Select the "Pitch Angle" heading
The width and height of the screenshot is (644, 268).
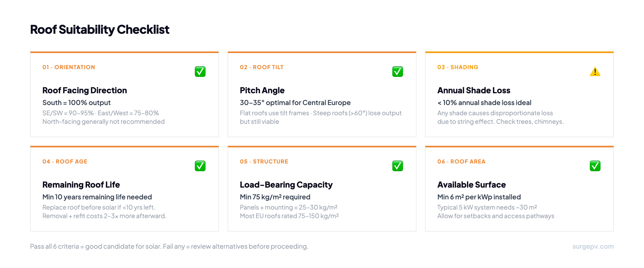262,91
